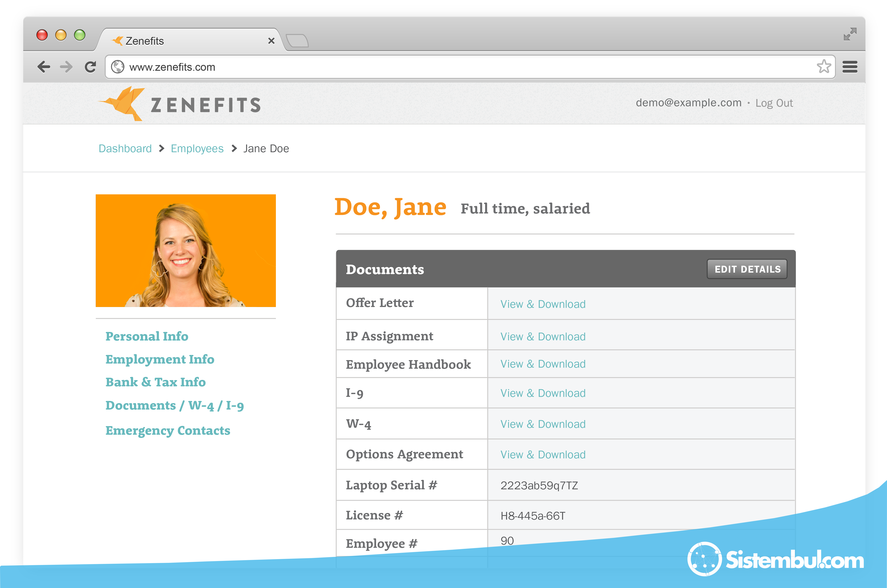This screenshot has height=588, width=887.
Task: Click the browser back arrow
Action: [43, 67]
